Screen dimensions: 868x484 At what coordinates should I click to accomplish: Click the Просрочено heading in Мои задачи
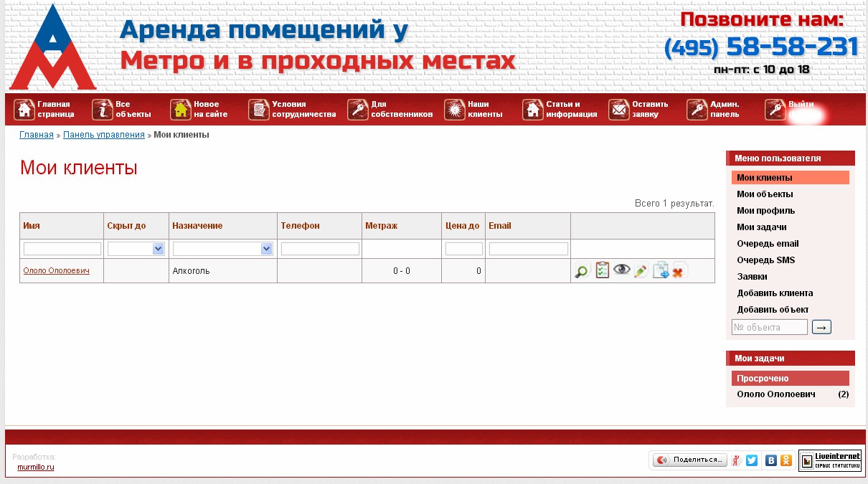click(x=791, y=379)
